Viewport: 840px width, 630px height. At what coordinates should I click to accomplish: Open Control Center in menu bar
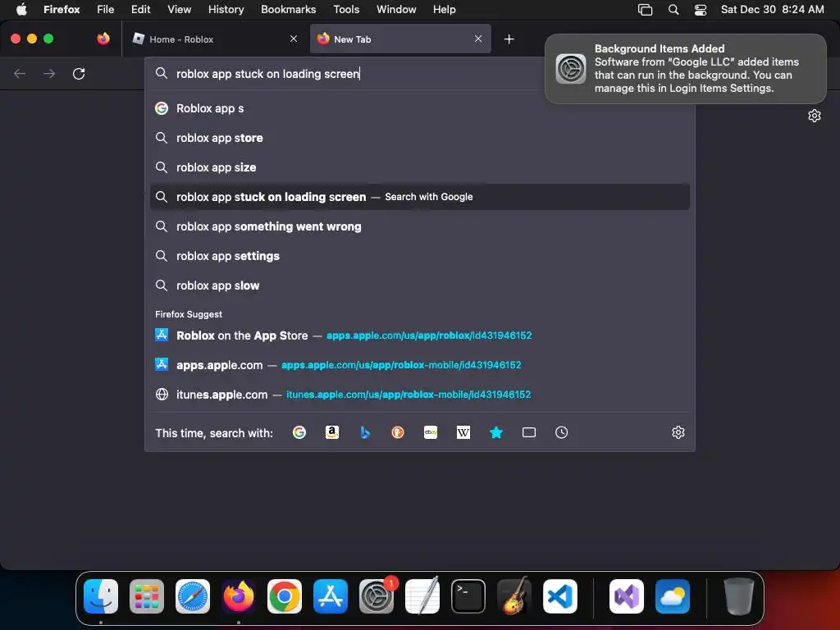(x=701, y=10)
